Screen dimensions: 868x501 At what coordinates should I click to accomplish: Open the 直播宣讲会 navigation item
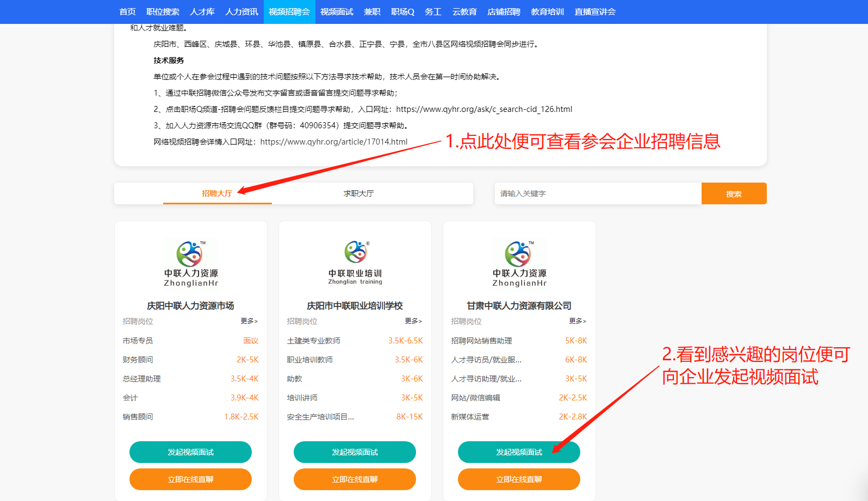[x=595, y=12]
